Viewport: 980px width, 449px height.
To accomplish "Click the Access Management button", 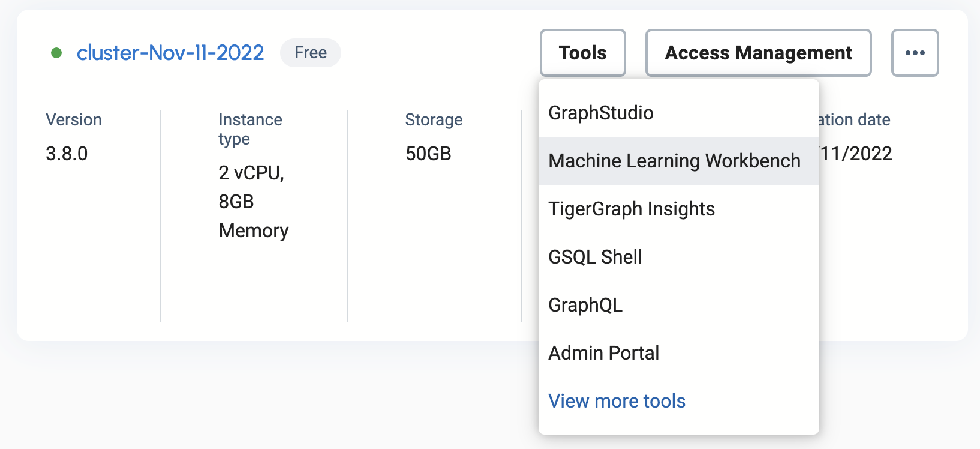I will click(x=758, y=53).
